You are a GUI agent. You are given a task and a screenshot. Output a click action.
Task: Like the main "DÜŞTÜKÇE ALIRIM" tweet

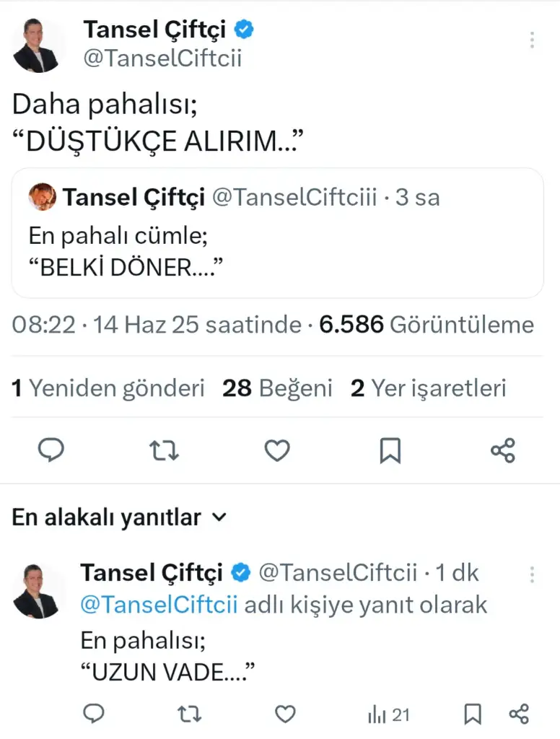tap(277, 451)
